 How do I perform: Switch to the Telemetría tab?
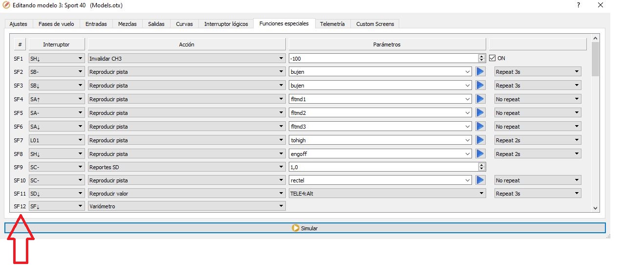point(332,24)
